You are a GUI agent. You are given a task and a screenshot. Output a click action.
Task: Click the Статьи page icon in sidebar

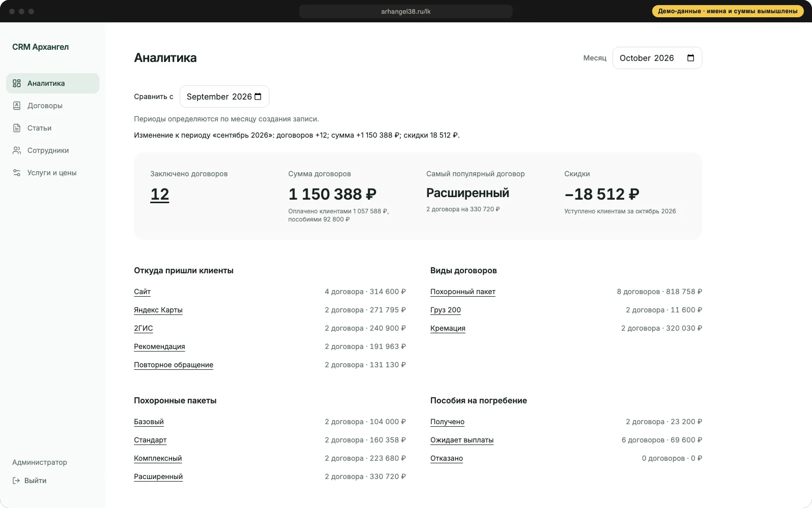point(17,128)
